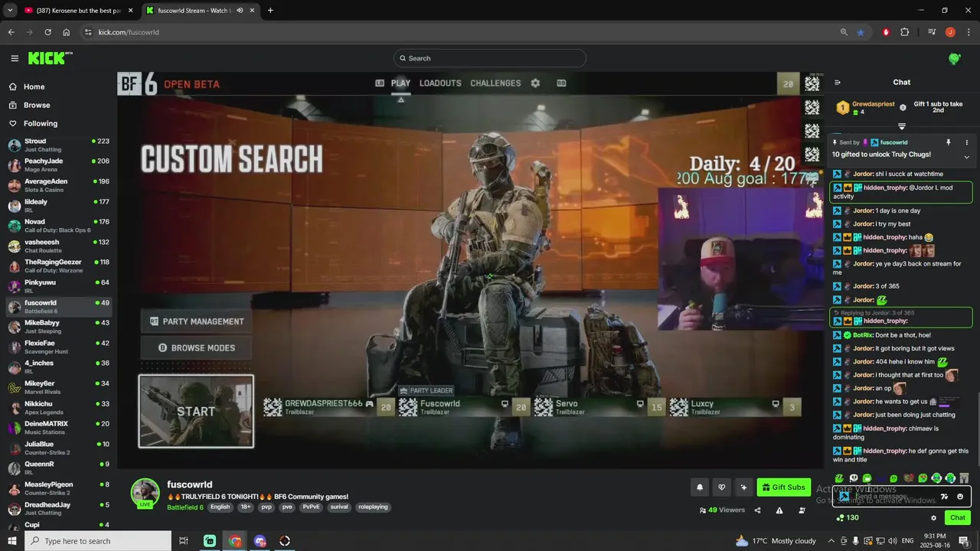
Task: Click the Windows Start button
Action: click(12, 541)
